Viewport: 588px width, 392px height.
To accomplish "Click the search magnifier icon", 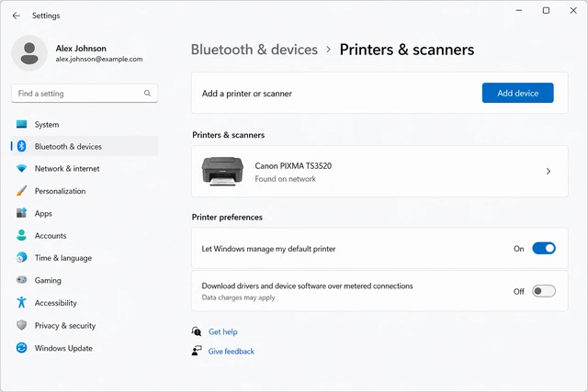I will [x=147, y=93].
